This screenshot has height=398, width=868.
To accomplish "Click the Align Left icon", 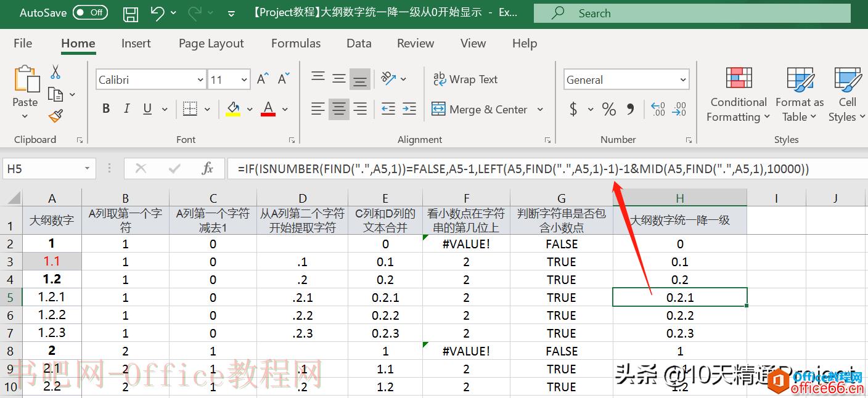I will pos(318,110).
